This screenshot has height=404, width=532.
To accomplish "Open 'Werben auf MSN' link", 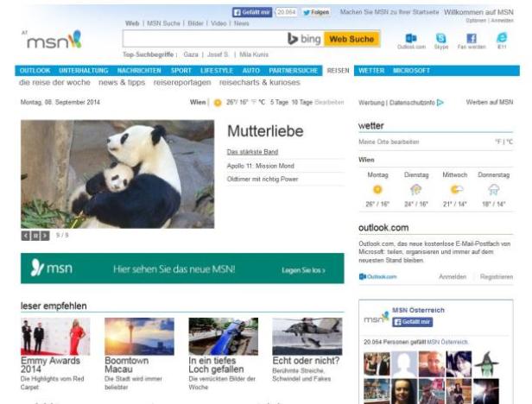I will (x=489, y=102).
